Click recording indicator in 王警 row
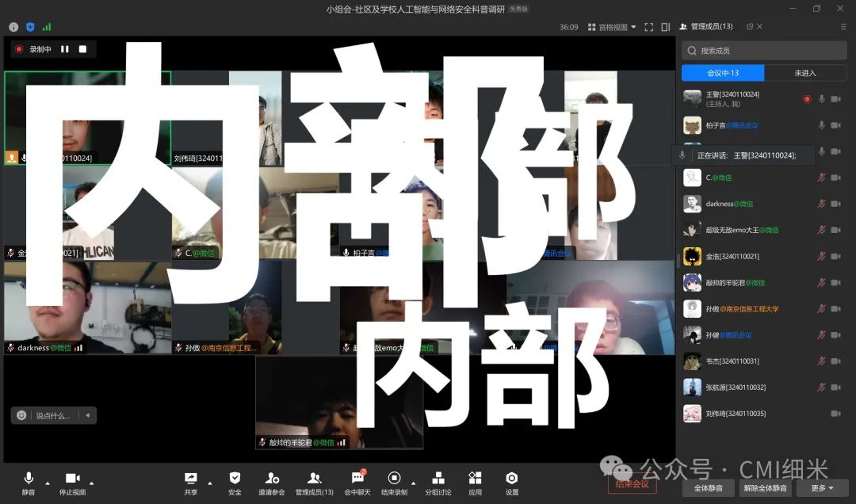The width and height of the screenshot is (856, 504). point(807,99)
